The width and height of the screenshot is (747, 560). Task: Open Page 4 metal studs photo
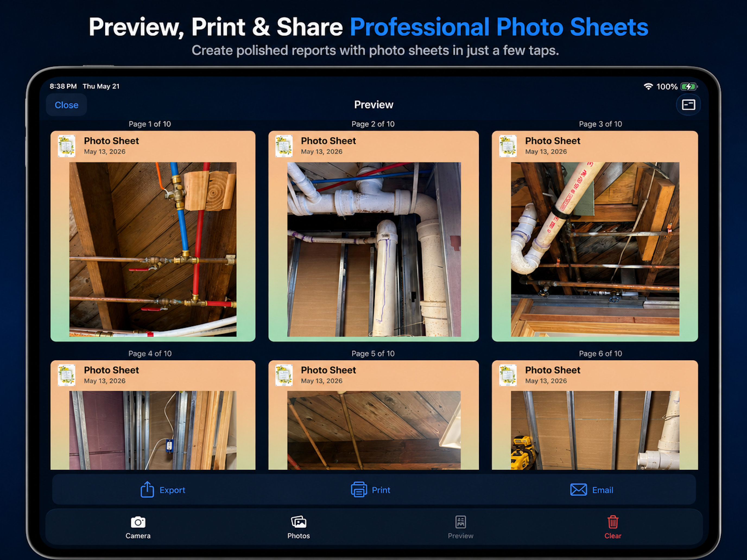point(153,430)
